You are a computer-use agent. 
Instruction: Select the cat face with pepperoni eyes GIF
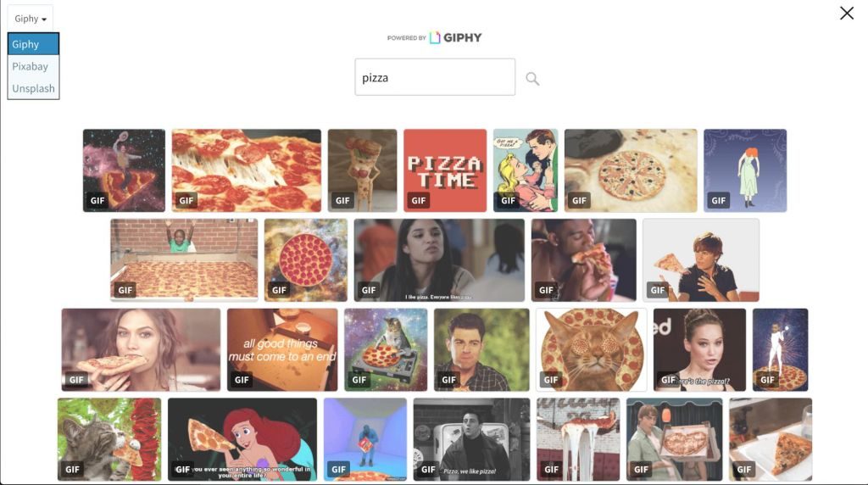tap(591, 350)
